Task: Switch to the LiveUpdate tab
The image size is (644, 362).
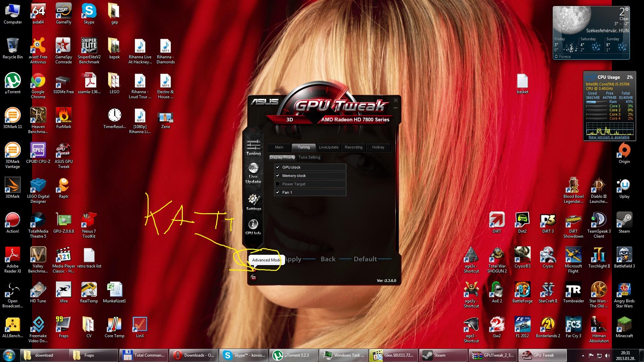Action: (x=328, y=147)
